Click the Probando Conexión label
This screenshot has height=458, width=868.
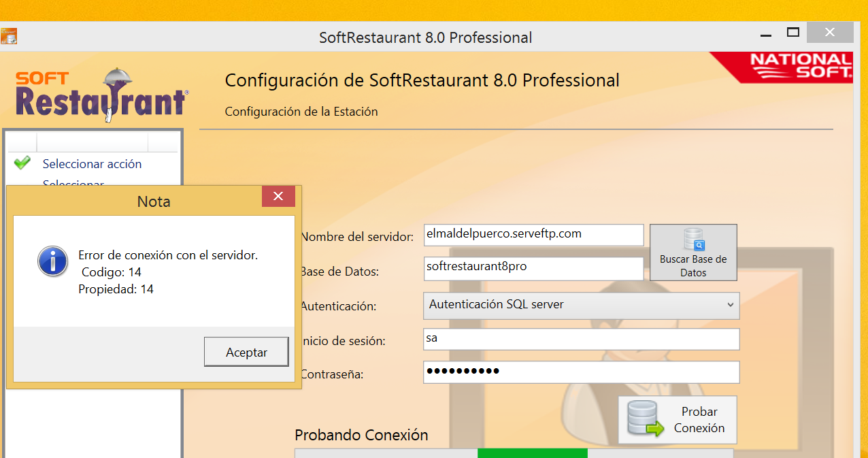click(361, 435)
